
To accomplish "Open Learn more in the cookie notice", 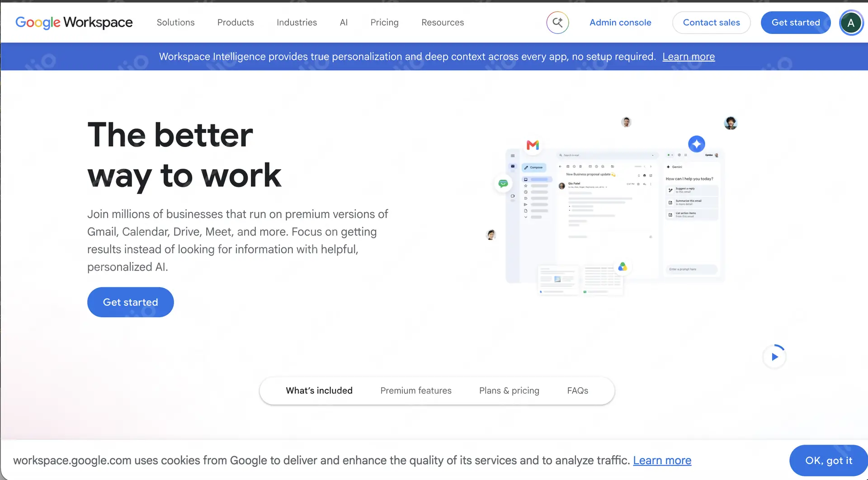I will [662, 461].
